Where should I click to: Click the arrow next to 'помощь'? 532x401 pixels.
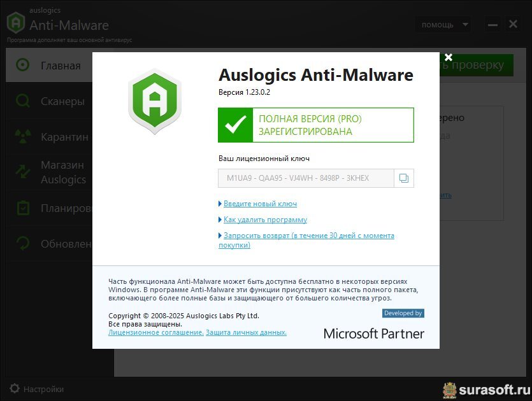466,24
